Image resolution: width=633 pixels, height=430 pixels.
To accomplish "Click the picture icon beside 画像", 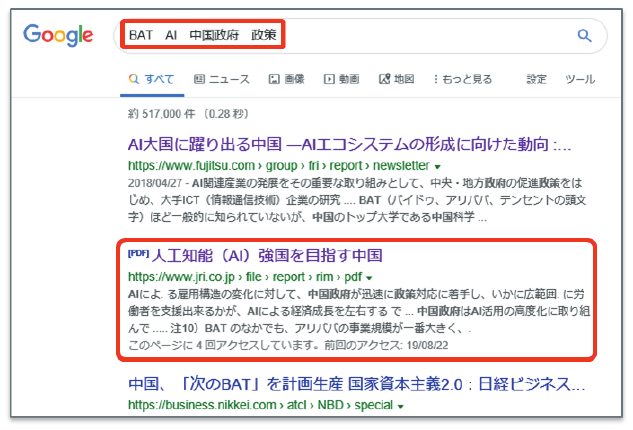I will point(274,79).
